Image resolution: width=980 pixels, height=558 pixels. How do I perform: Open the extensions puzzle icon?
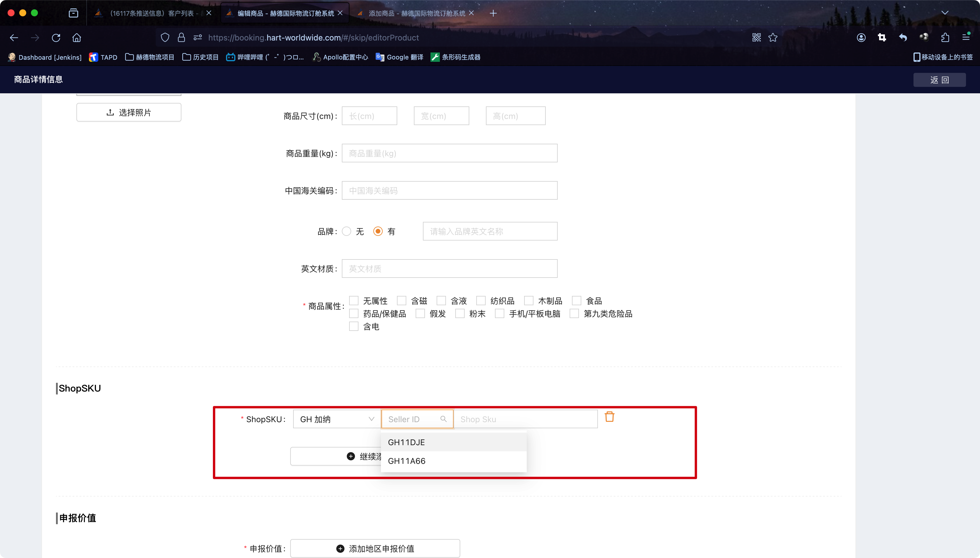pyautogui.click(x=945, y=38)
